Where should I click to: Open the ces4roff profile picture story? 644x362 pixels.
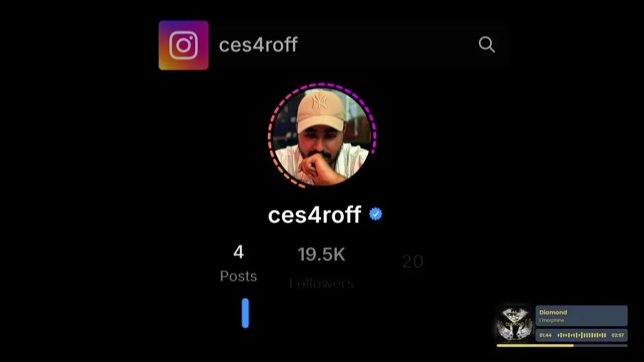tap(322, 136)
